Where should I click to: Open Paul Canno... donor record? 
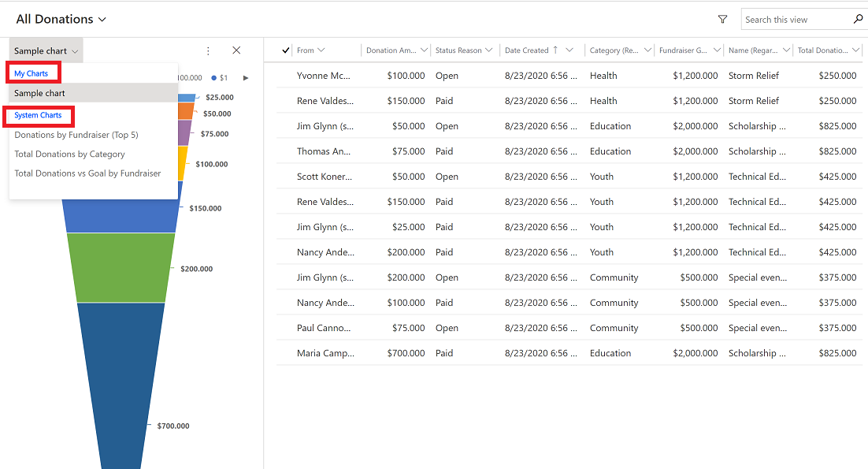[x=323, y=328]
